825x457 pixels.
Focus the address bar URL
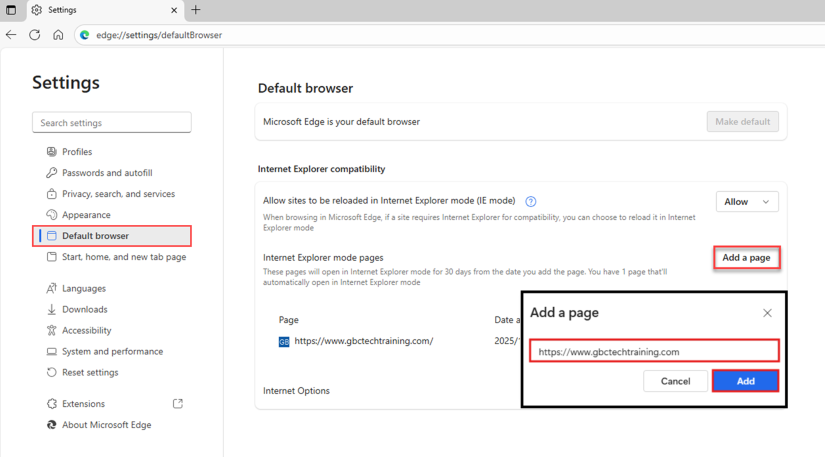click(159, 35)
